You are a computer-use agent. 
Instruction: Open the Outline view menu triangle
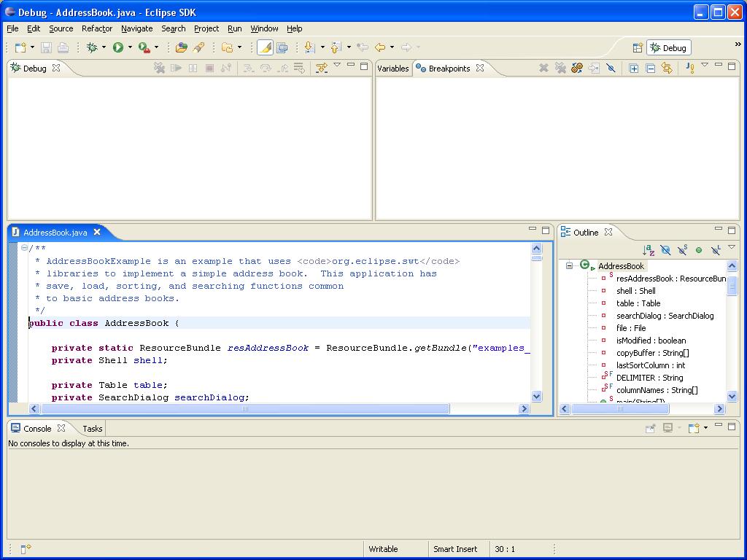click(x=732, y=247)
